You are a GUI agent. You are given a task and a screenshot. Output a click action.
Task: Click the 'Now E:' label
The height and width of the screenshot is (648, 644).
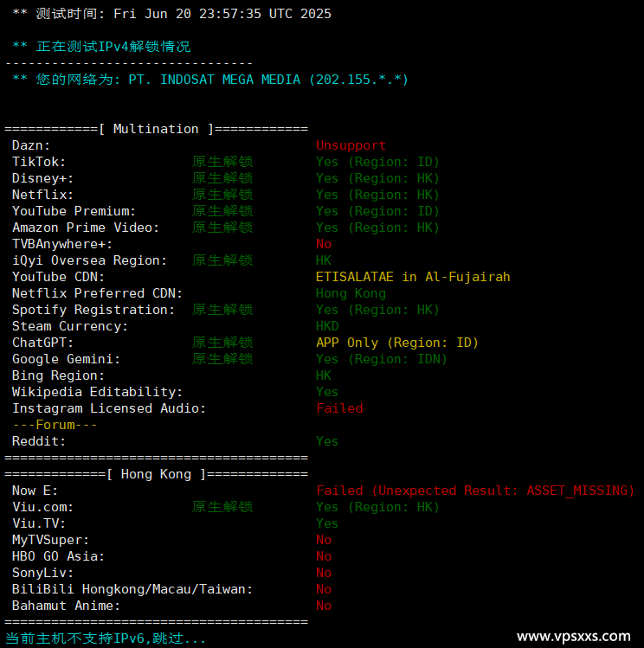pos(35,491)
